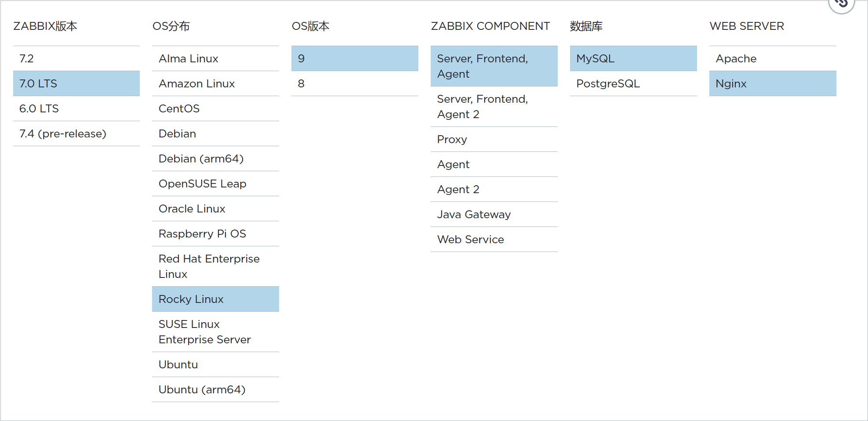Click the reset selection icon at top right

point(843,4)
